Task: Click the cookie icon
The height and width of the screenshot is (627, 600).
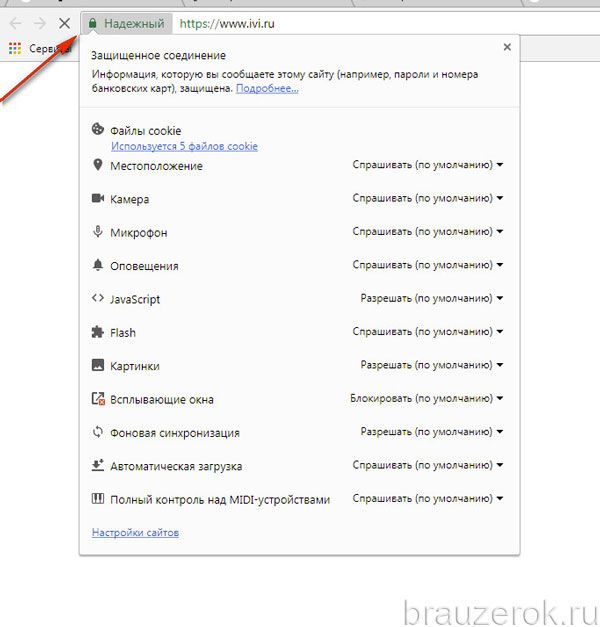Action: (98, 129)
